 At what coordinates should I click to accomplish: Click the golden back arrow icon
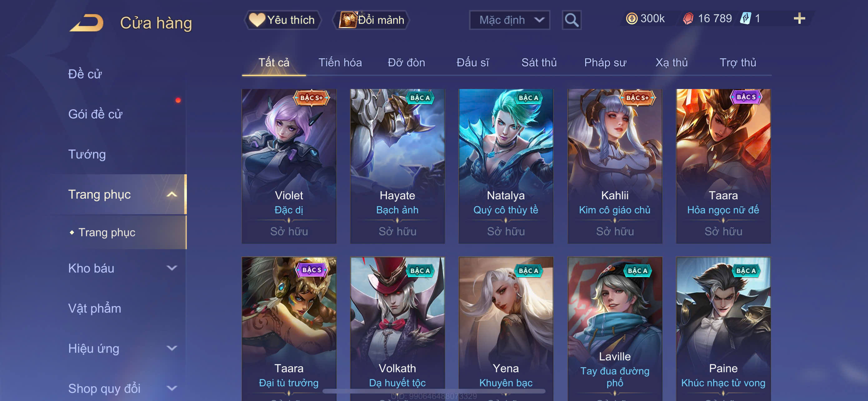[87, 23]
